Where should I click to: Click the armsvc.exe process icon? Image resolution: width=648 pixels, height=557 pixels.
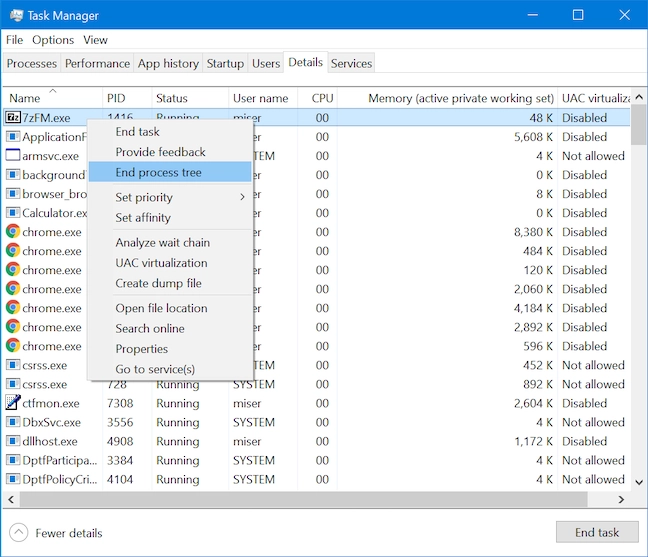coord(13,156)
